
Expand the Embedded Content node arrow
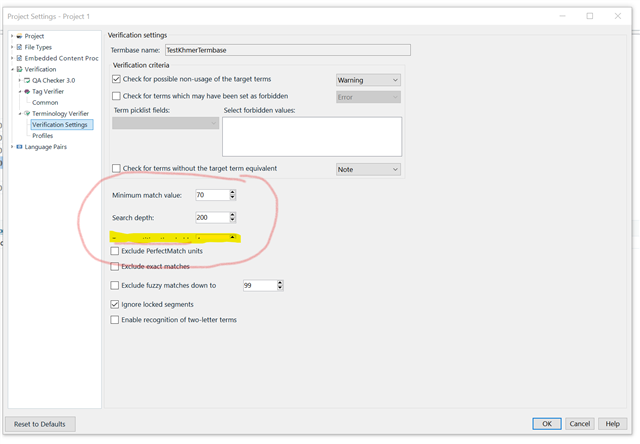pos(12,58)
